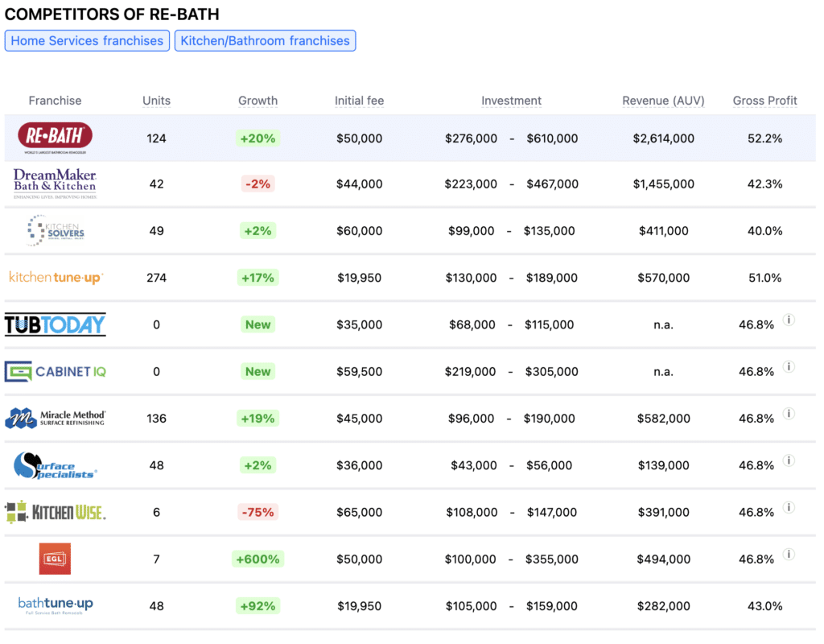Open the Surface Specialists logo

(56, 465)
